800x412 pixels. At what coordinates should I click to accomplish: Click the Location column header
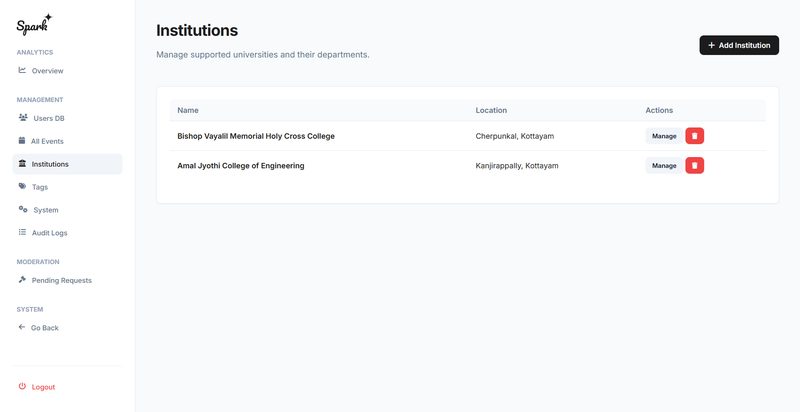pyautogui.click(x=491, y=110)
